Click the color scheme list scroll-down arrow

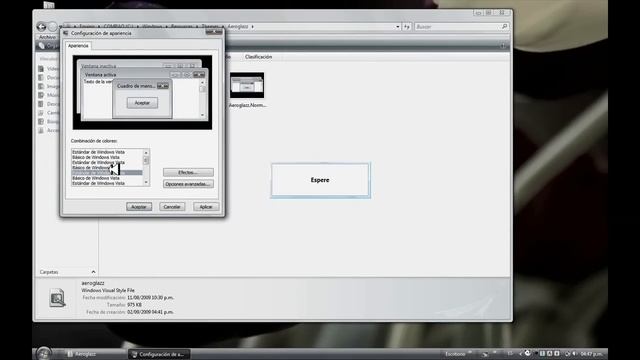click(x=146, y=183)
